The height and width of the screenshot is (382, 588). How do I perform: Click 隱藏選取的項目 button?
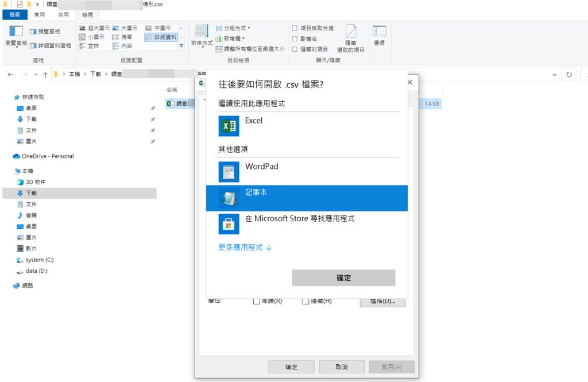coord(351,38)
